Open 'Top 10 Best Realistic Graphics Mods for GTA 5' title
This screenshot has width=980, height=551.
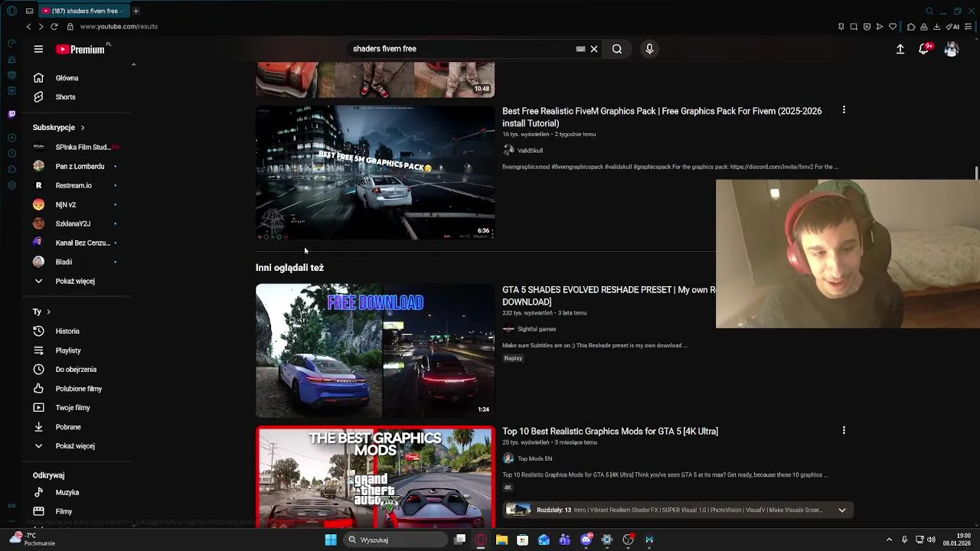pos(610,432)
